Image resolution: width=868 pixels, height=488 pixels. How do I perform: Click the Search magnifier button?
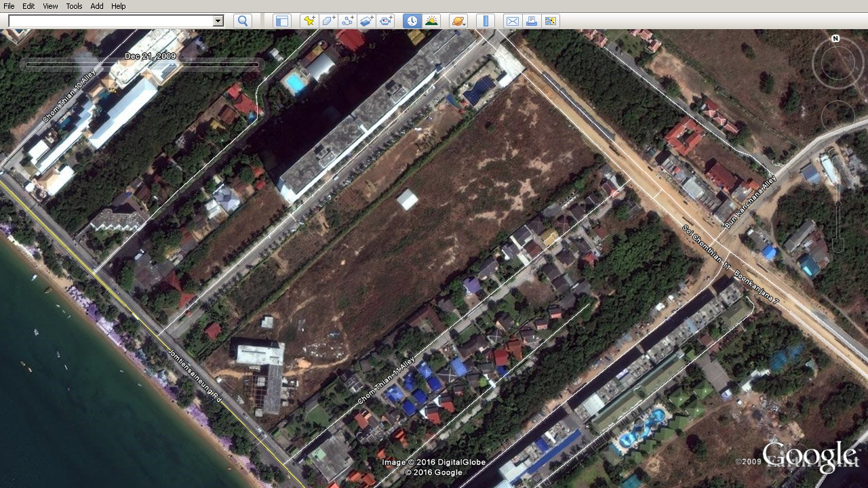[243, 21]
